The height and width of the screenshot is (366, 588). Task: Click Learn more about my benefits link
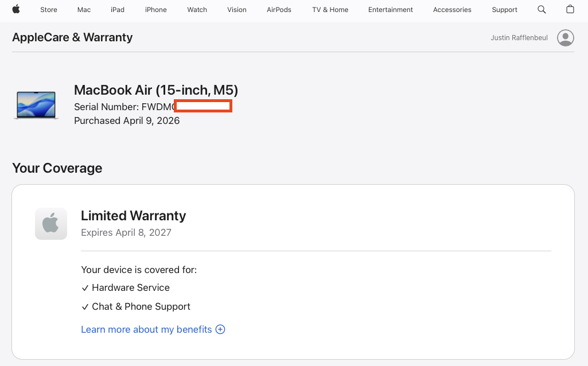tap(147, 329)
